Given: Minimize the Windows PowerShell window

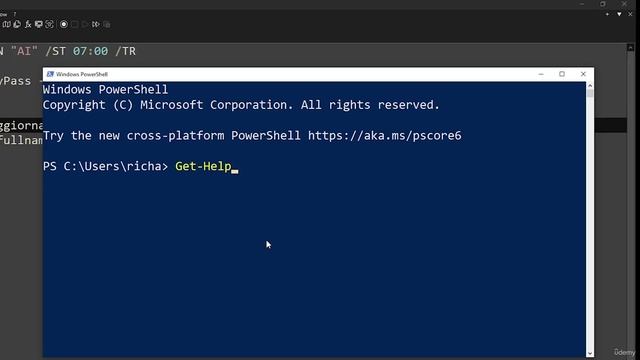Looking at the screenshot, I should (x=541, y=74).
